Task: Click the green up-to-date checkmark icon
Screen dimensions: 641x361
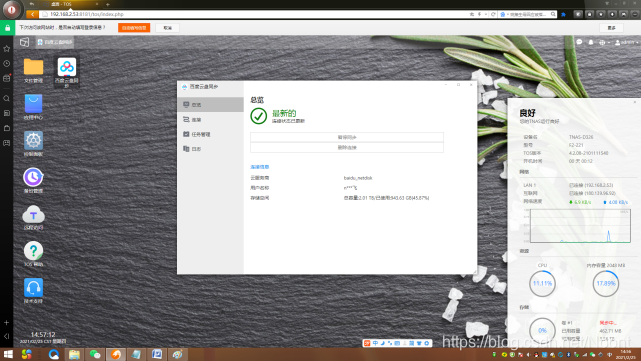Action: 258,116
